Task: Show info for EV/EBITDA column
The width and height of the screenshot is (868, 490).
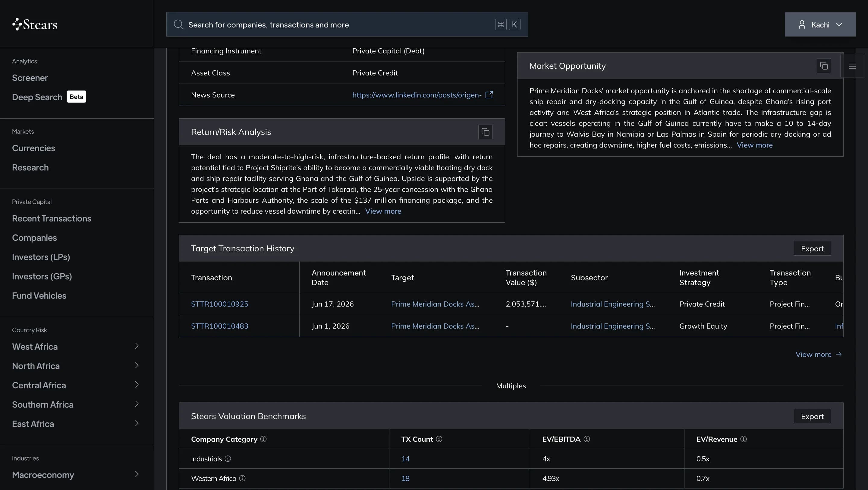Action: click(x=587, y=439)
